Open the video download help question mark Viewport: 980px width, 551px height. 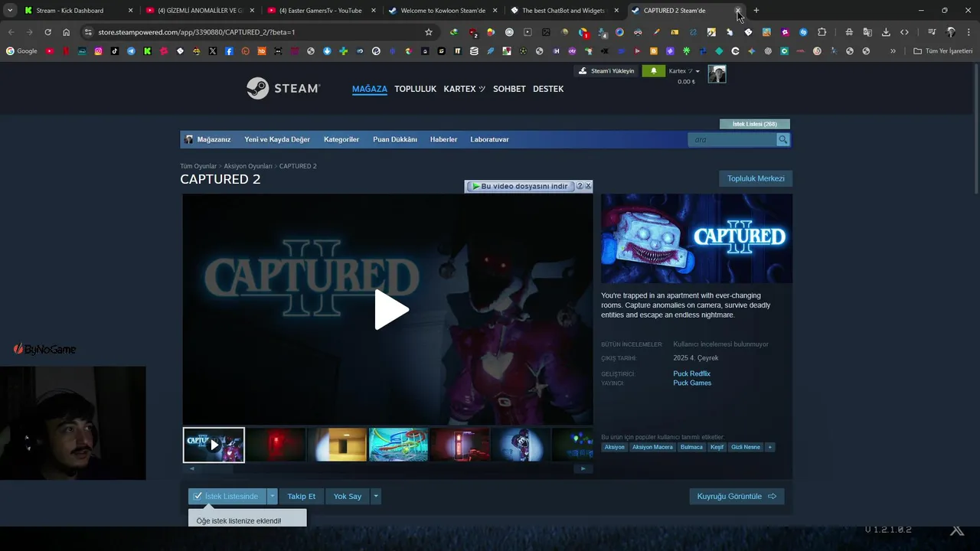coord(580,186)
